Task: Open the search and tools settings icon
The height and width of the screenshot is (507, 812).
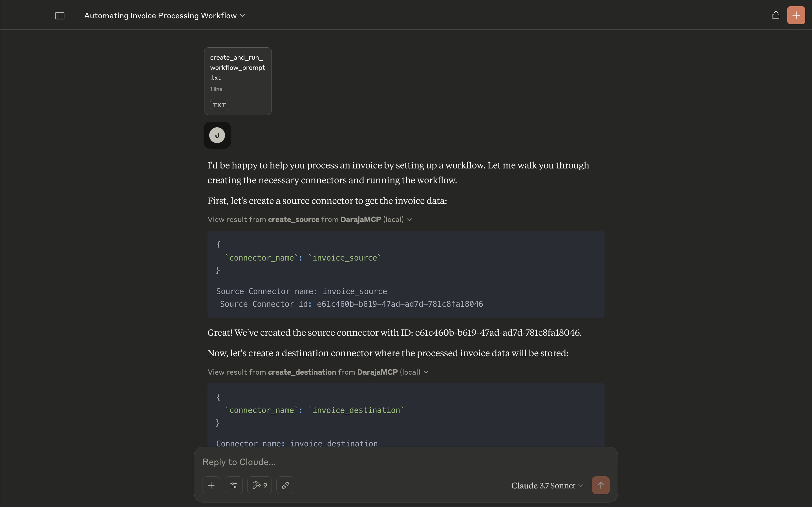Action: click(233, 485)
